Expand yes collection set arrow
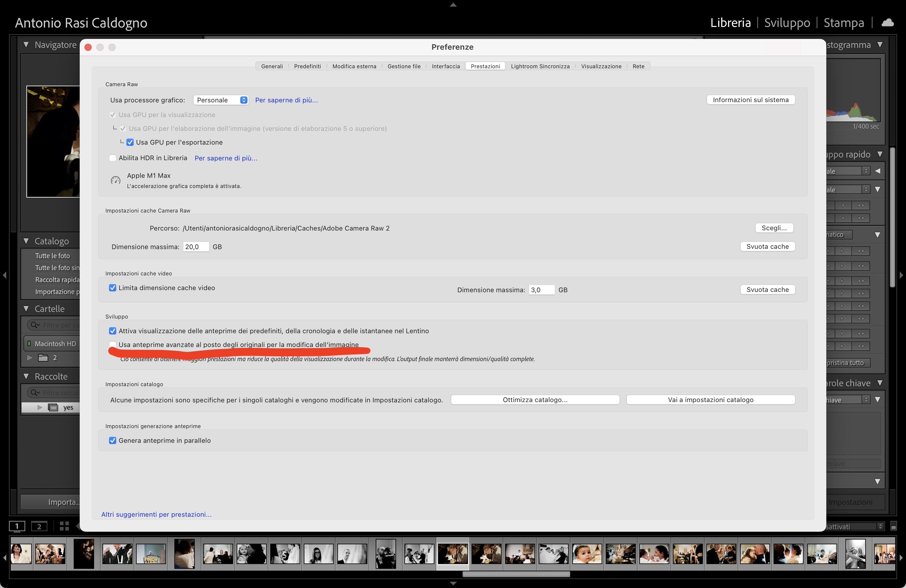The image size is (906, 588). pyautogui.click(x=40, y=407)
